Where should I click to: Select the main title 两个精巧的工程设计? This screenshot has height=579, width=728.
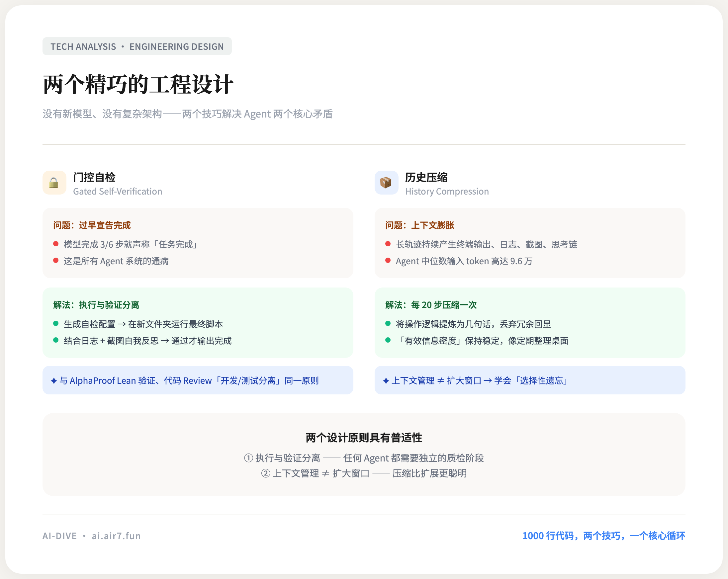point(138,84)
